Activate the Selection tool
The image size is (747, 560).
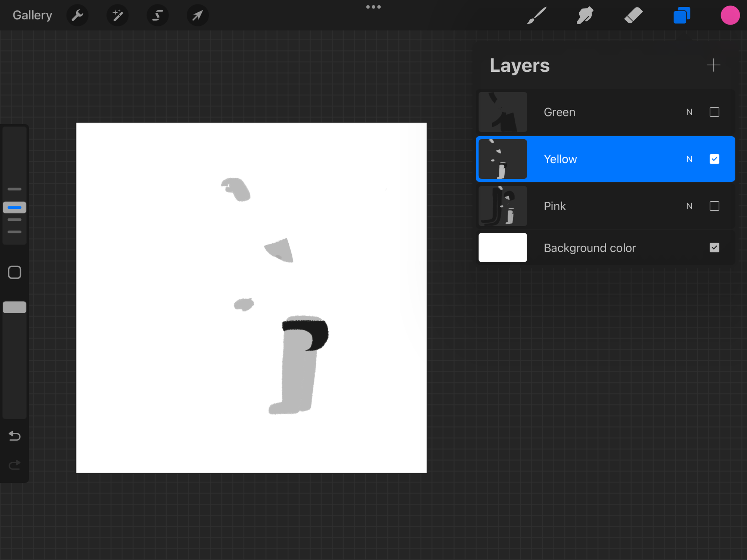click(x=158, y=15)
